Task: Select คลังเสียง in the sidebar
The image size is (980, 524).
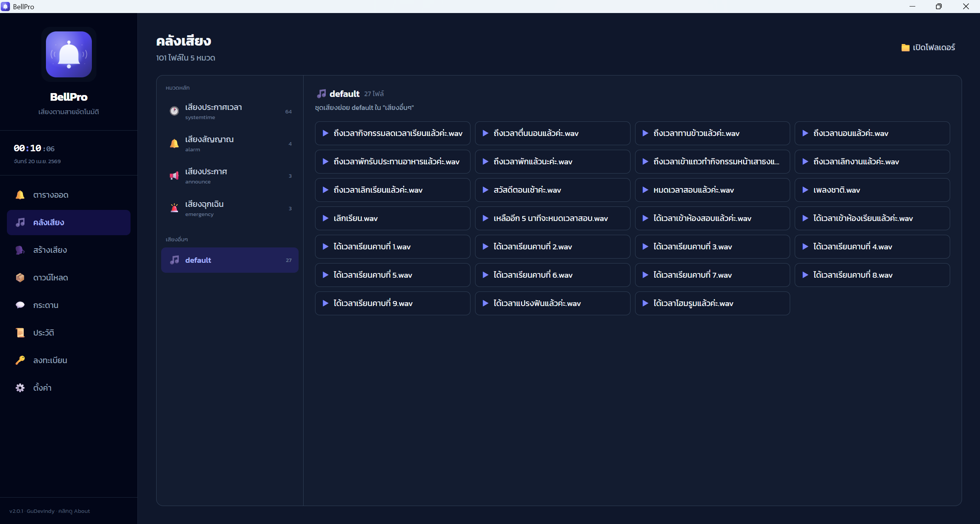Action: [x=69, y=223]
